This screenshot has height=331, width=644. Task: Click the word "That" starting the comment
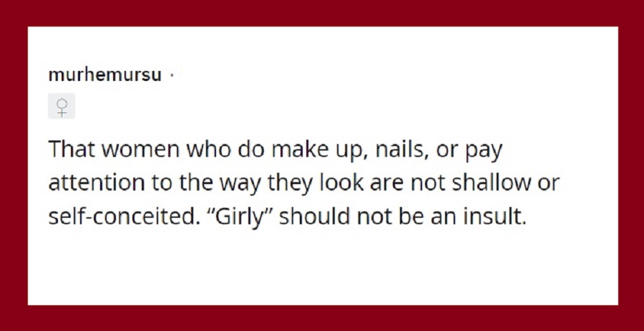[73, 149]
